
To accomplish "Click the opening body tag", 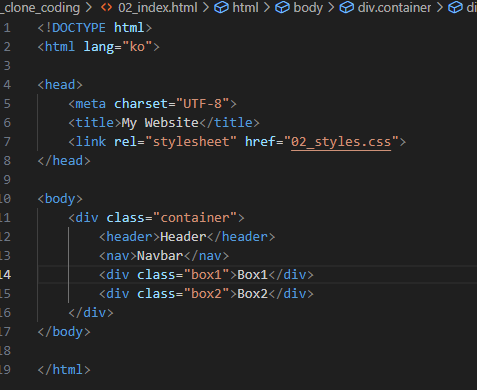I will 60,199.
